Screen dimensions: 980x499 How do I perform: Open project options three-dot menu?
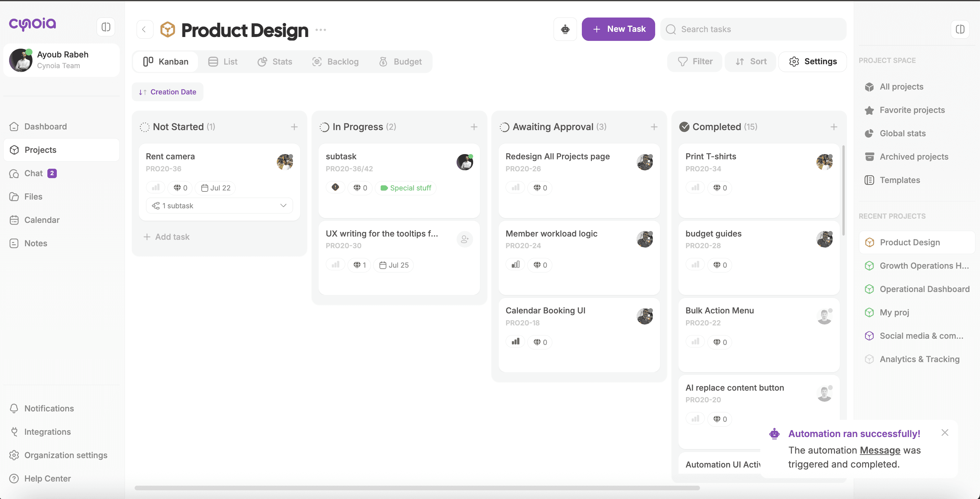point(321,30)
